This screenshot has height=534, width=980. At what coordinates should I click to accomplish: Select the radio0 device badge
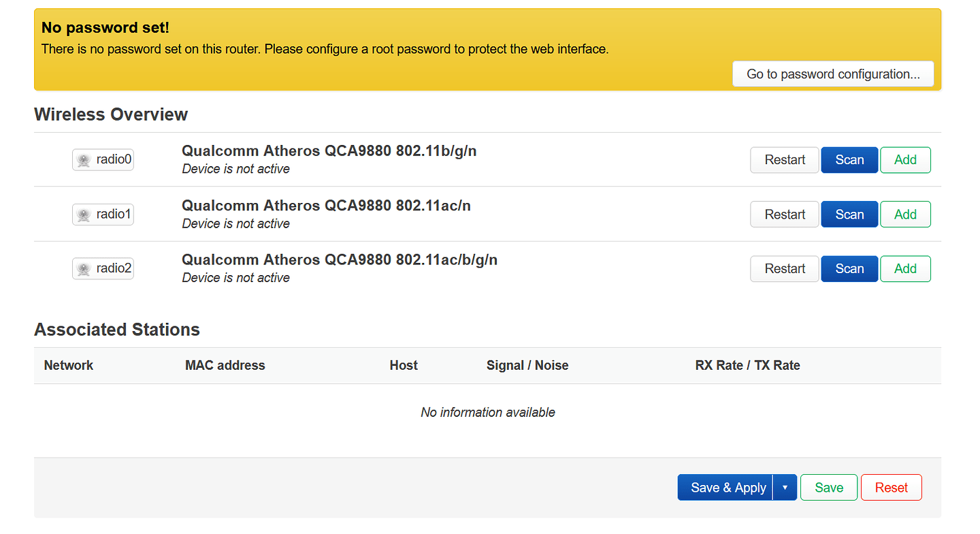(103, 159)
